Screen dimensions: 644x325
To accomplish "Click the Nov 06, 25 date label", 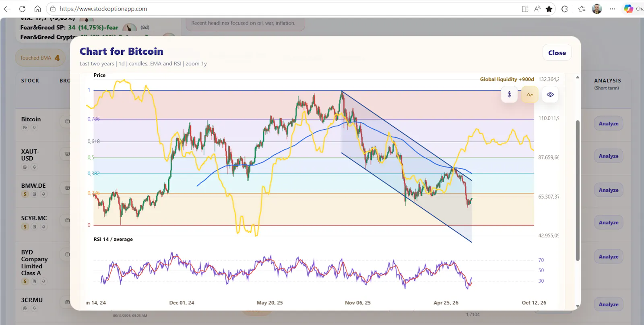I will coord(358,303).
